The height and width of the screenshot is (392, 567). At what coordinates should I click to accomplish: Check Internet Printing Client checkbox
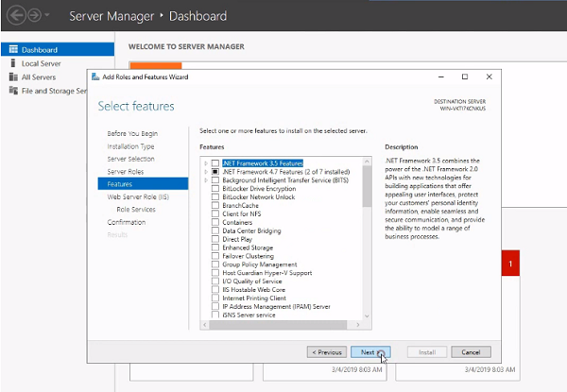[x=215, y=298]
